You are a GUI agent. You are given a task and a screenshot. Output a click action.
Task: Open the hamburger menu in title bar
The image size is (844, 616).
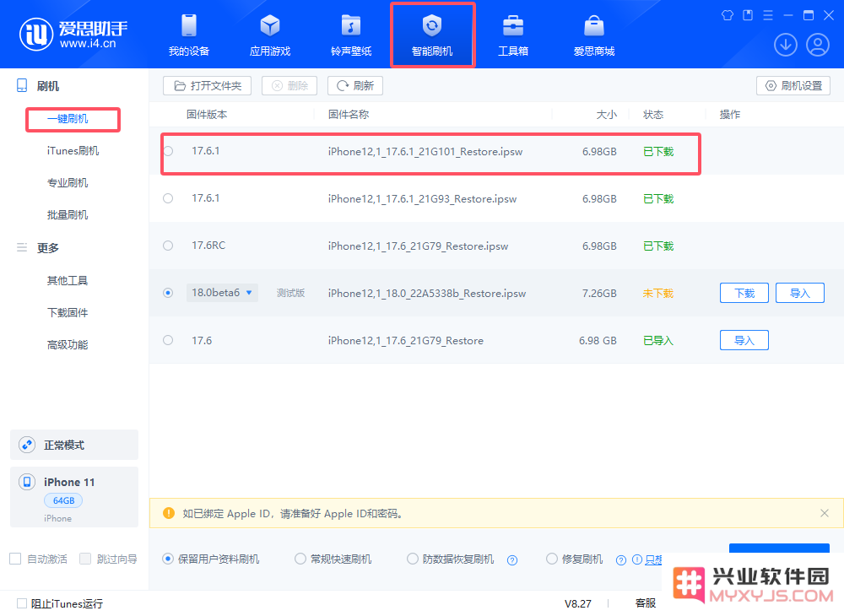coord(768,15)
